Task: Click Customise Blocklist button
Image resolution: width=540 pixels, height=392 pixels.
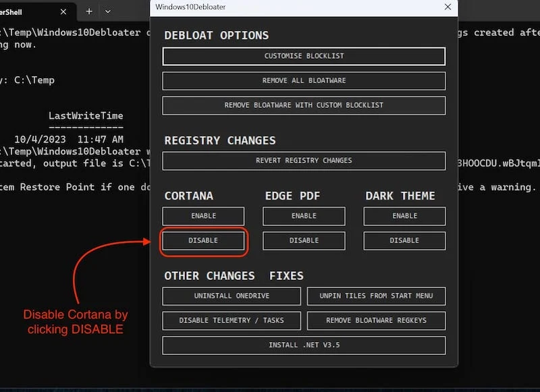Action: point(304,56)
